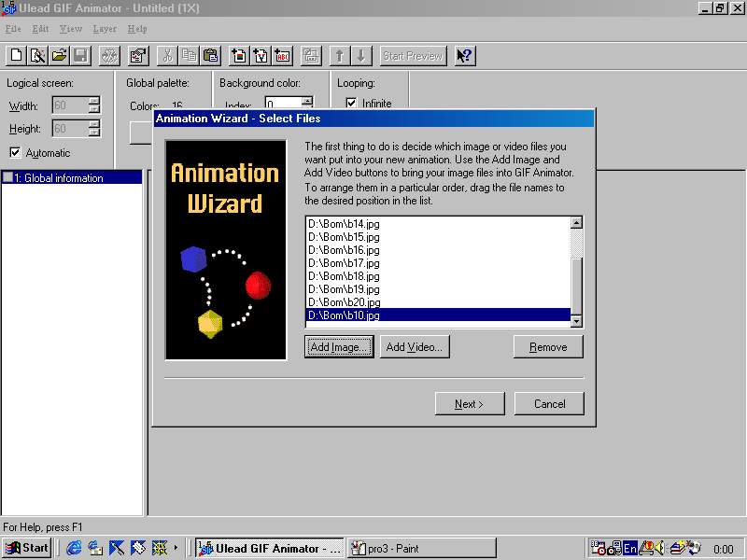Click the Next button in wizard
The height and width of the screenshot is (560, 747).
tap(469, 404)
